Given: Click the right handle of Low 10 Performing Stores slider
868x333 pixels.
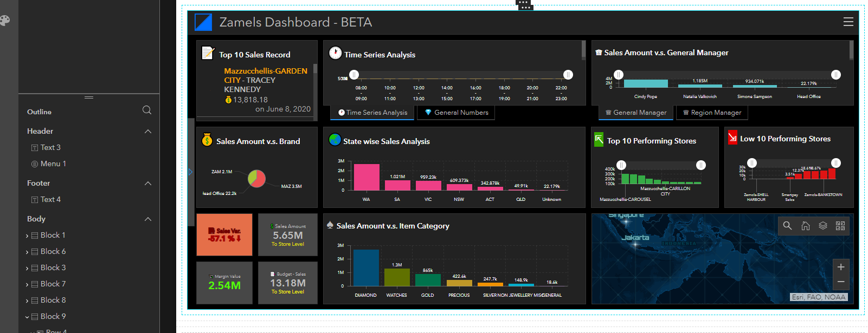Looking at the screenshot, I should [836, 163].
